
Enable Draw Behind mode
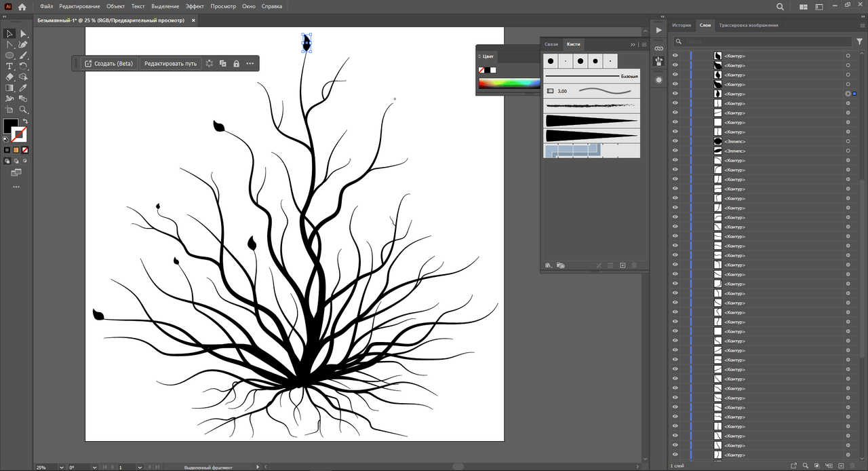click(x=16, y=162)
